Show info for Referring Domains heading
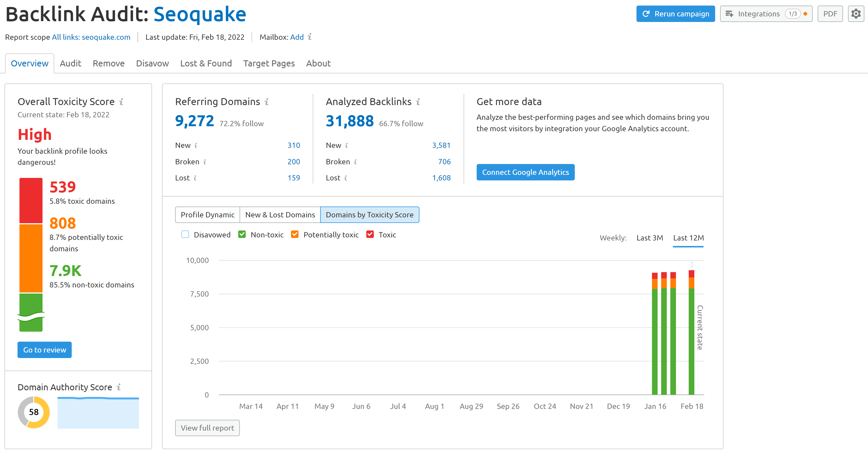Image resolution: width=868 pixels, height=452 pixels. [x=267, y=101]
